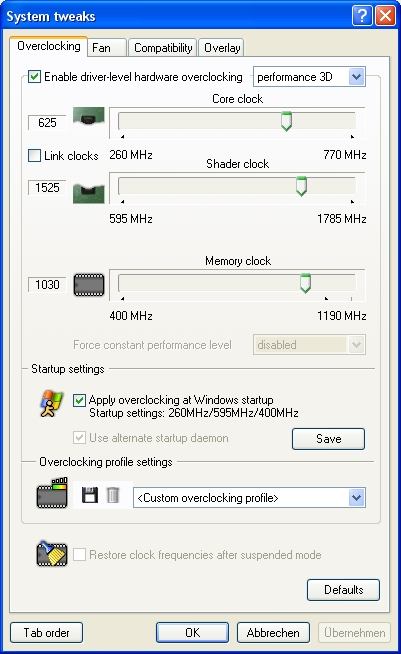Expand the Custom overclocking profile dropdown
The image size is (401, 654).
tap(250, 498)
